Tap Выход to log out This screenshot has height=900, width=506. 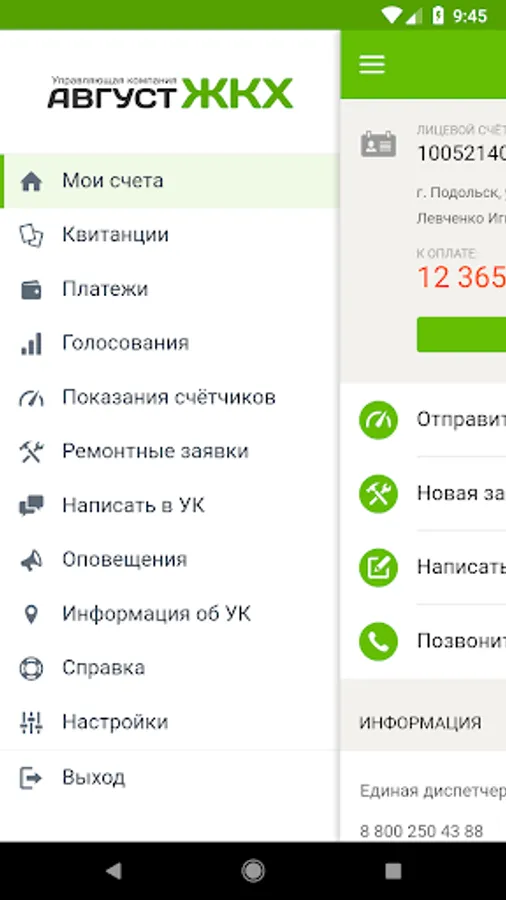(x=170, y=778)
